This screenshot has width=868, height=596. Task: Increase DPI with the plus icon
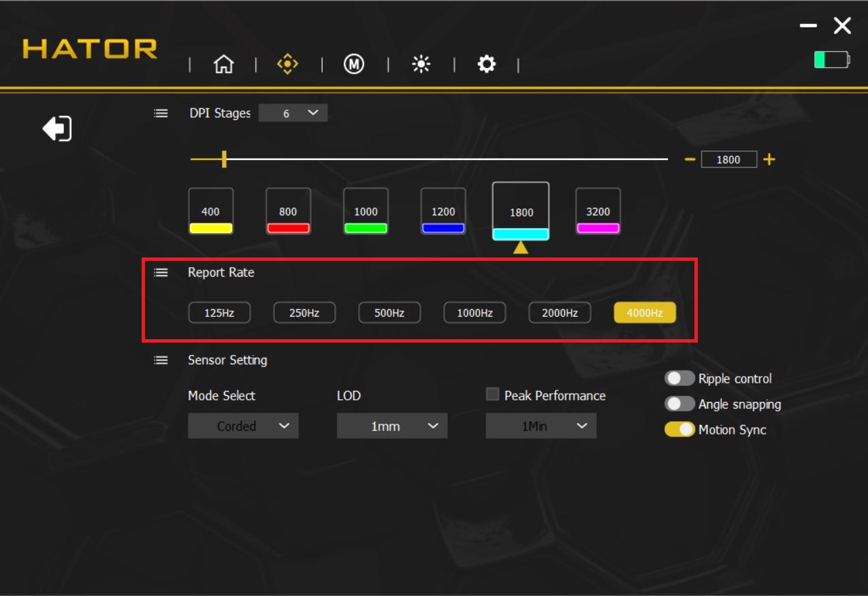769,159
